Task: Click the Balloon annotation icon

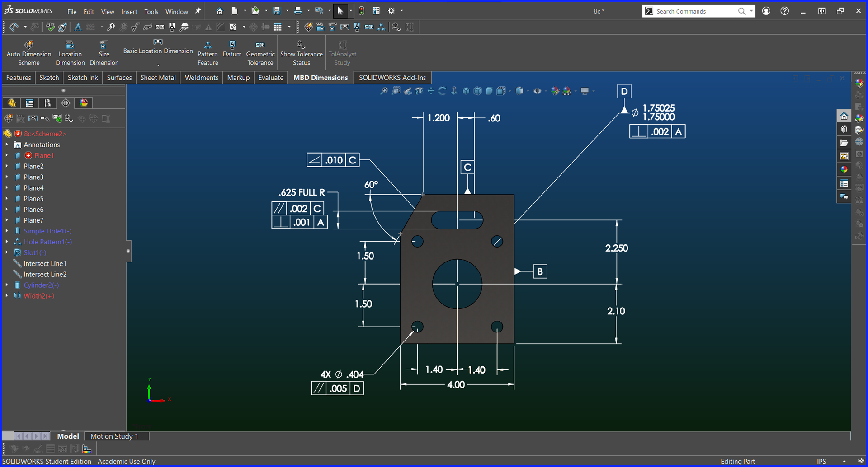Action: pyautogui.click(x=111, y=27)
